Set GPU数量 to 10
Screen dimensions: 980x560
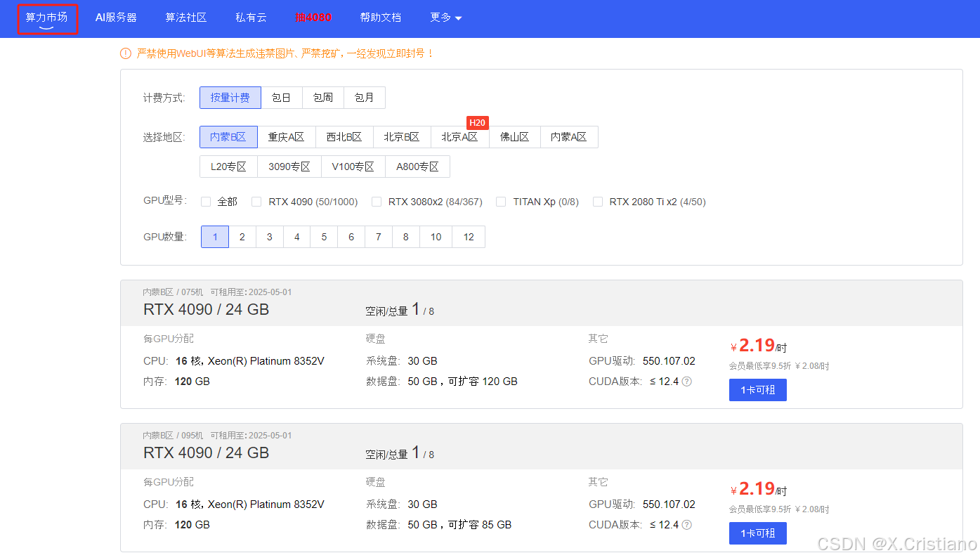[x=436, y=237]
